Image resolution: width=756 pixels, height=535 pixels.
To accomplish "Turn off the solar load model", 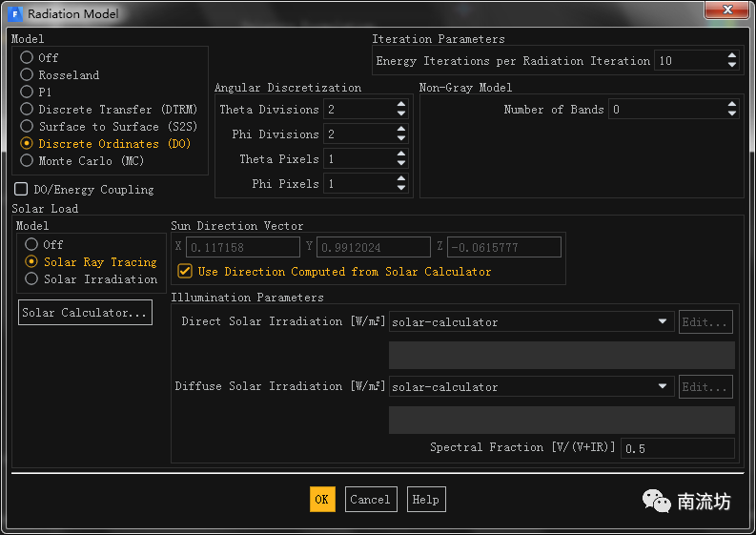I will click(x=32, y=245).
